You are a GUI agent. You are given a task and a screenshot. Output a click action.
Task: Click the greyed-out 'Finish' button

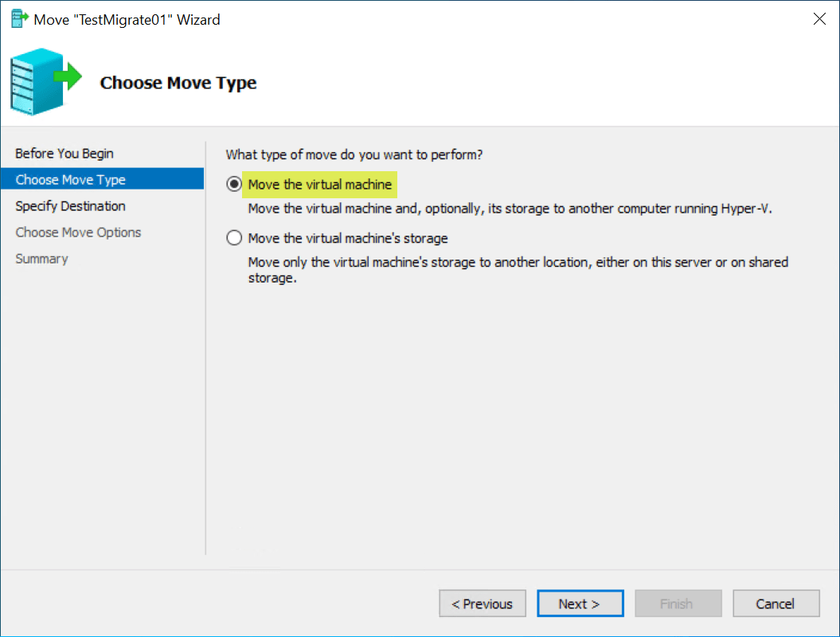[x=678, y=604]
